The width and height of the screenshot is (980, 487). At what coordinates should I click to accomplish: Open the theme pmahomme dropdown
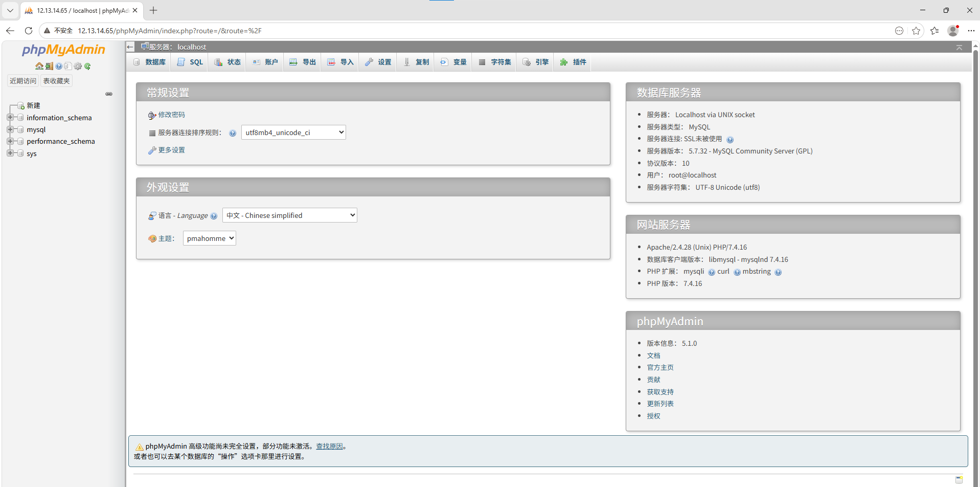pos(210,238)
